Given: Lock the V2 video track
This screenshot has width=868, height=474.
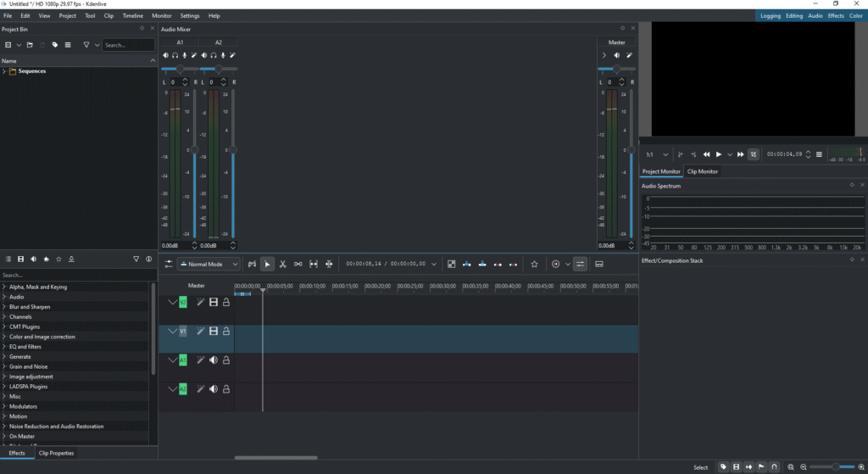Looking at the screenshot, I should pos(226,302).
